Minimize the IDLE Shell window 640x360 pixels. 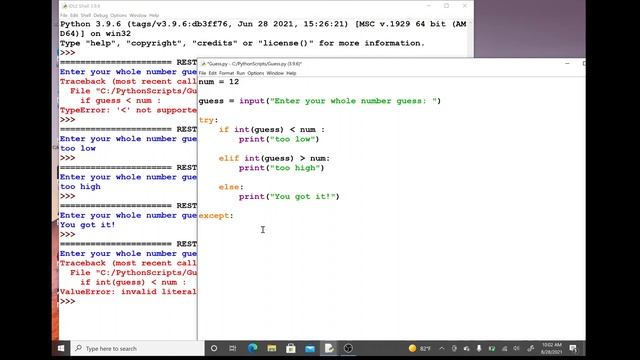(x=429, y=6)
